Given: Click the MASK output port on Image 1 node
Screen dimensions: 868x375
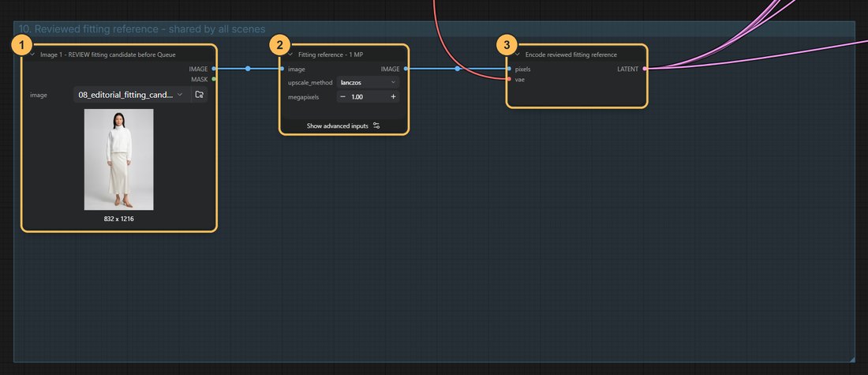Looking at the screenshot, I should [x=214, y=79].
